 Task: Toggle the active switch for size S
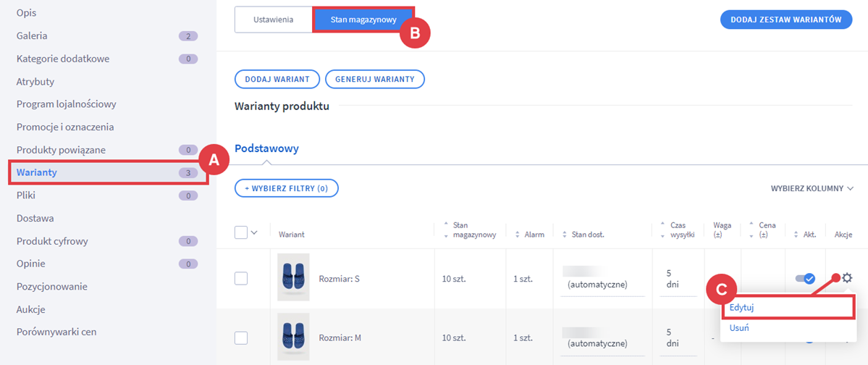pos(805,278)
